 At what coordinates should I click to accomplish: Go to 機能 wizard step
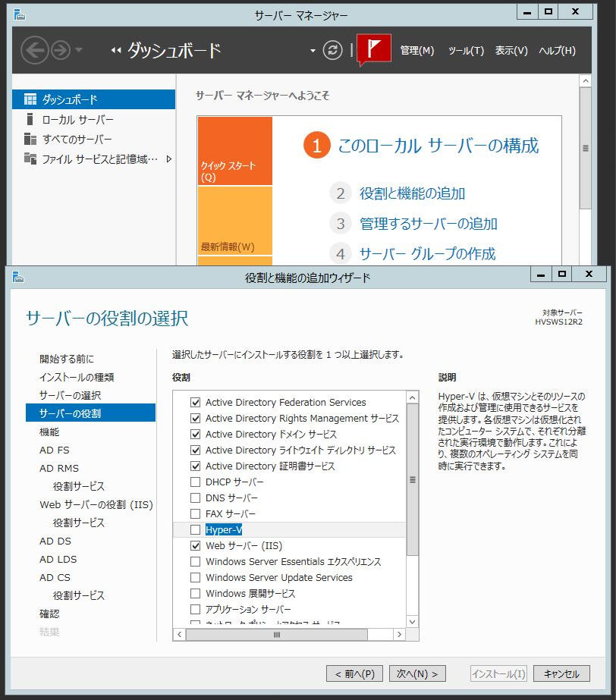pyautogui.click(x=49, y=432)
